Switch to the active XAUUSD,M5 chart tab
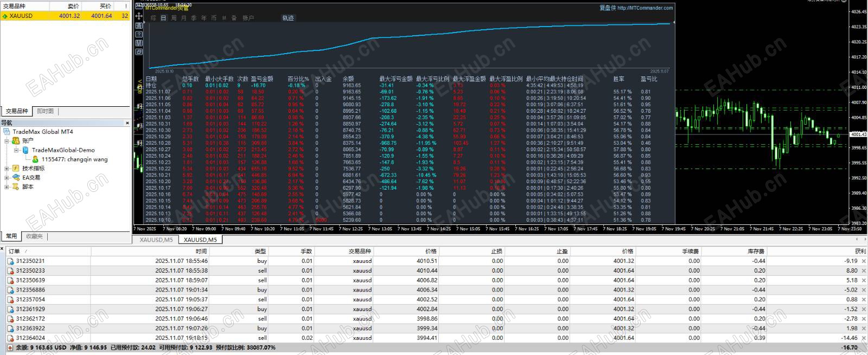 click(x=200, y=240)
